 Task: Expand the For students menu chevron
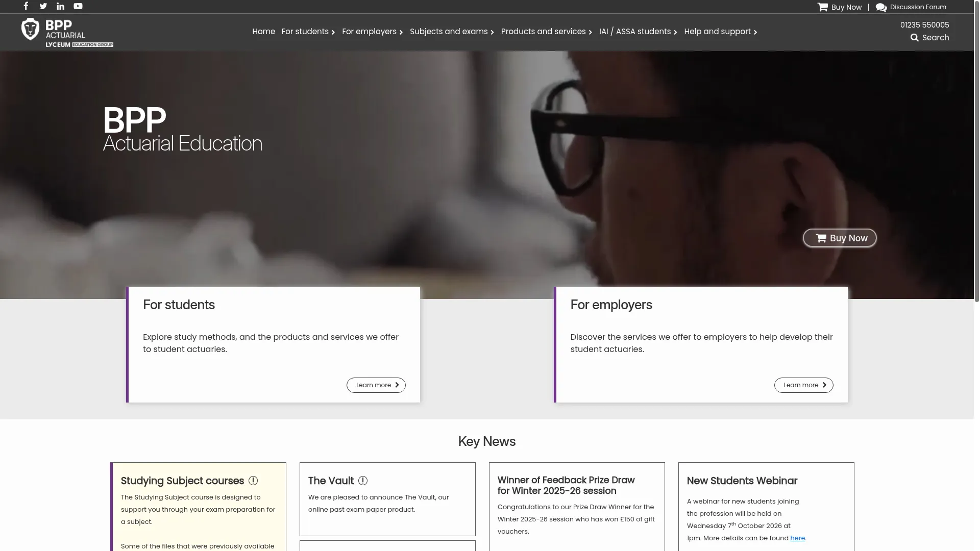click(x=333, y=32)
